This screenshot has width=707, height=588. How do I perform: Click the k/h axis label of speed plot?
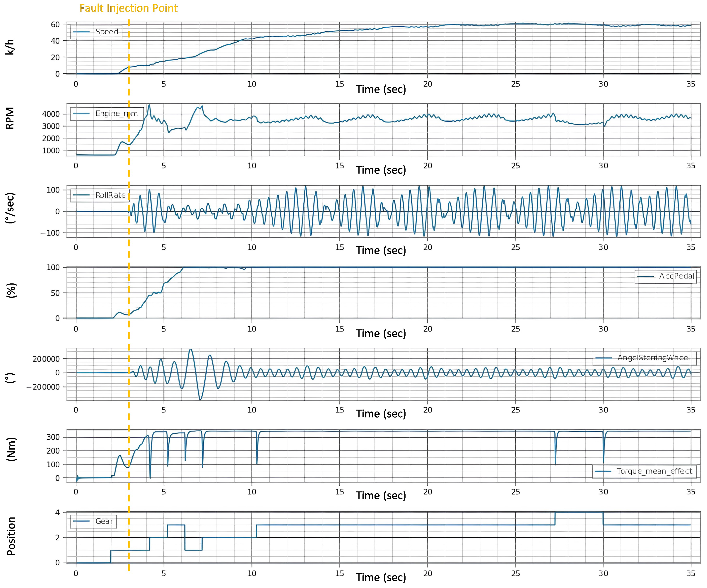(x=10, y=47)
